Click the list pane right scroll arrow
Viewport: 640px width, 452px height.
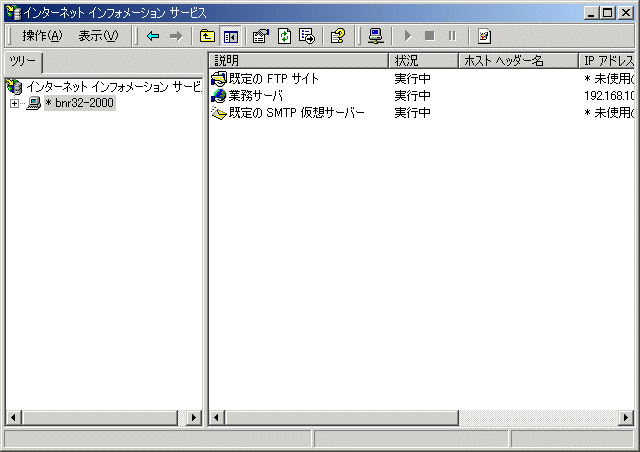[626, 418]
